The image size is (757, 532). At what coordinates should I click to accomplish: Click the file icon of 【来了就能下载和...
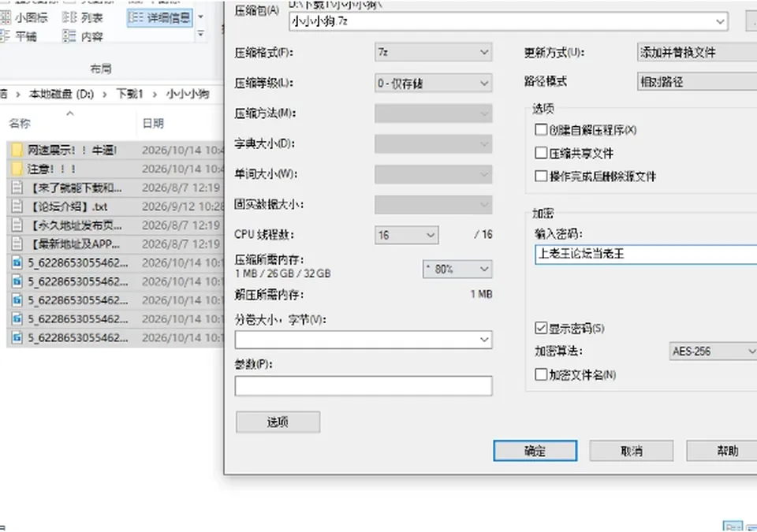pos(17,188)
